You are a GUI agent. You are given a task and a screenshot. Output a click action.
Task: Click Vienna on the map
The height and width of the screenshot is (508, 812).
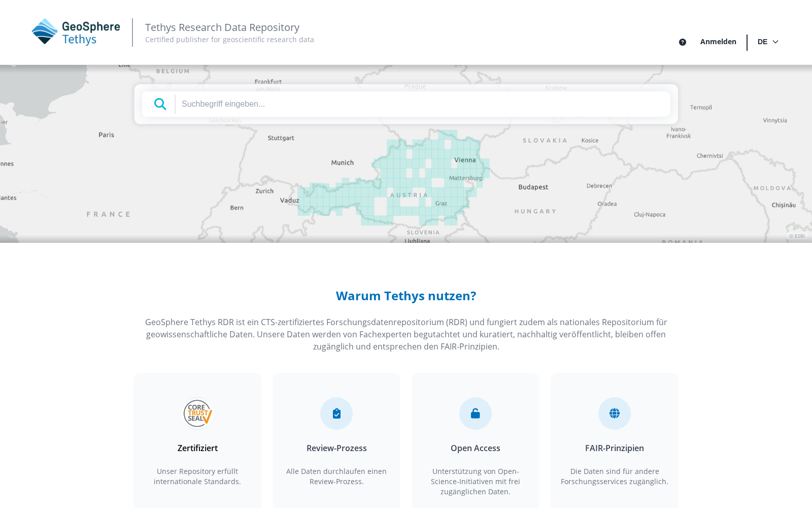465,160
